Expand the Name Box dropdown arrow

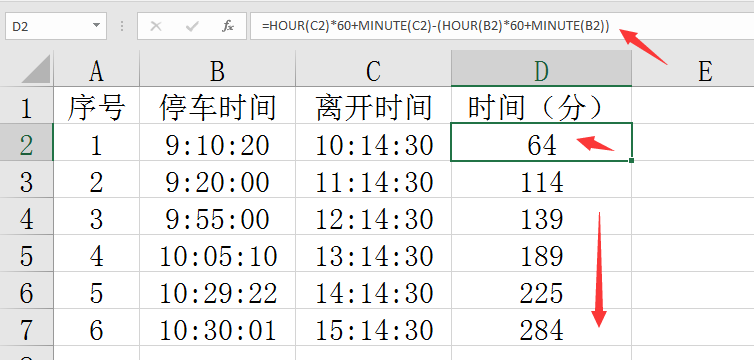point(96,25)
